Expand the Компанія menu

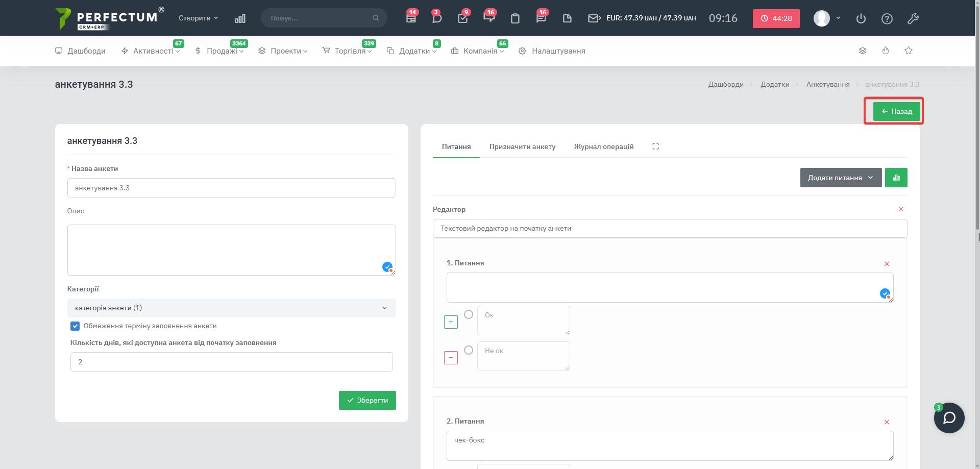(478, 51)
